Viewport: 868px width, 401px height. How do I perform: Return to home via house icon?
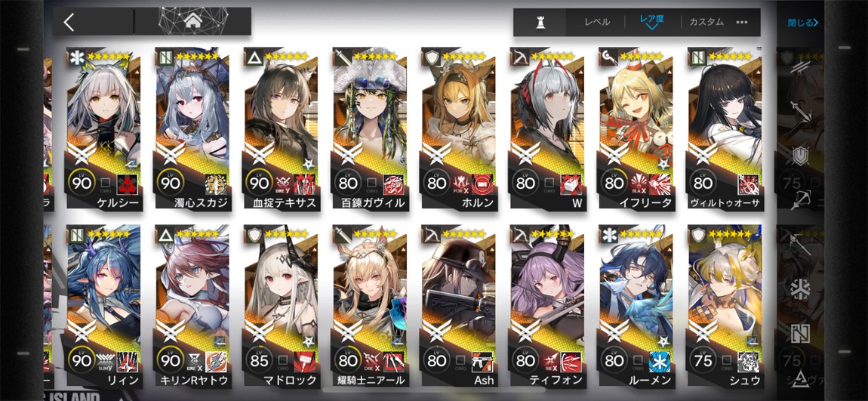click(x=192, y=22)
